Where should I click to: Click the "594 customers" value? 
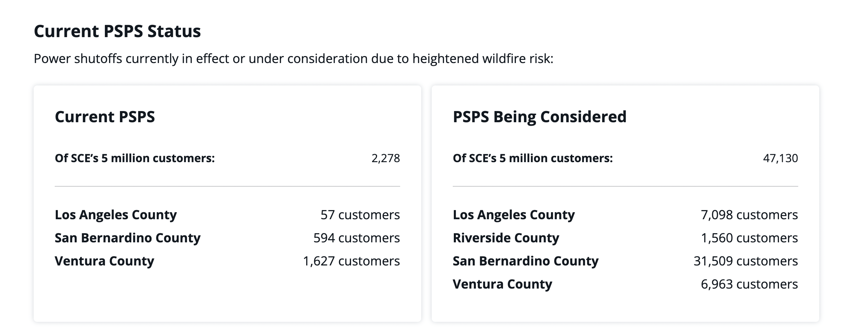tap(356, 238)
